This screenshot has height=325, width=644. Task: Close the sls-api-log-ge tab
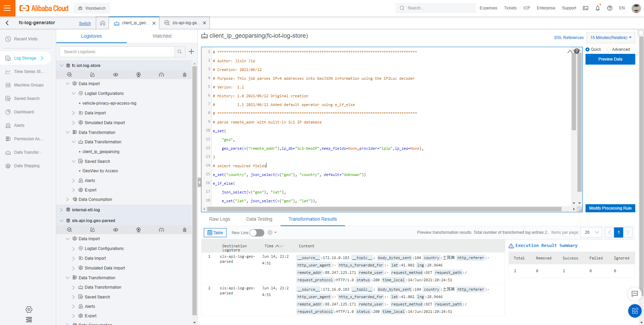pyautogui.click(x=204, y=23)
